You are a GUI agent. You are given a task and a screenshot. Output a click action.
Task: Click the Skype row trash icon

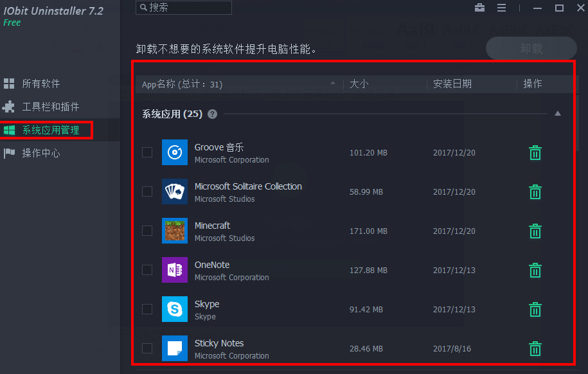click(535, 310)
